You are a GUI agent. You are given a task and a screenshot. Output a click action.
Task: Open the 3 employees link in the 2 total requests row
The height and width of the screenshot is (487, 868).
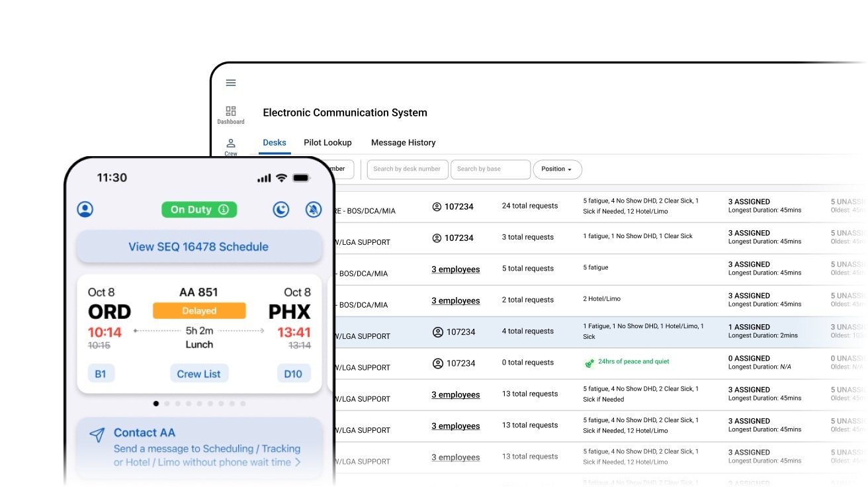(x=456, y=300)
